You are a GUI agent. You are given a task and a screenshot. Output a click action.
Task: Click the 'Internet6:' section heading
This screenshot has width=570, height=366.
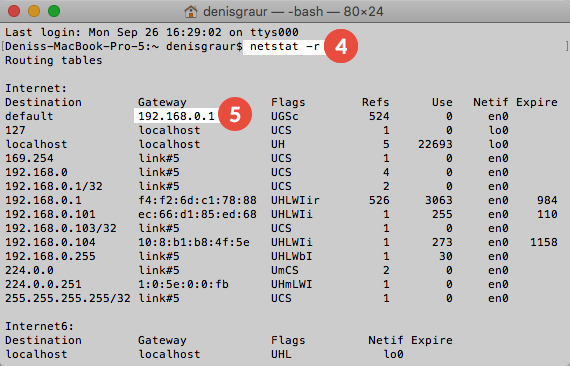(40, 326)
